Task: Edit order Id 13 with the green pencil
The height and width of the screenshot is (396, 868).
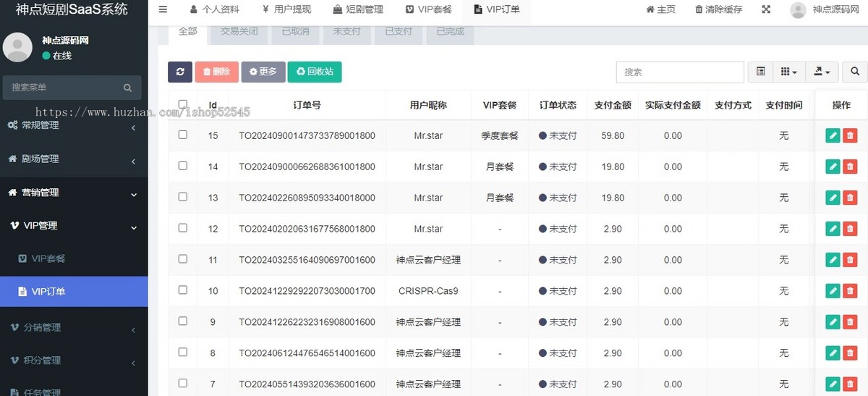Action: [833, 198]
